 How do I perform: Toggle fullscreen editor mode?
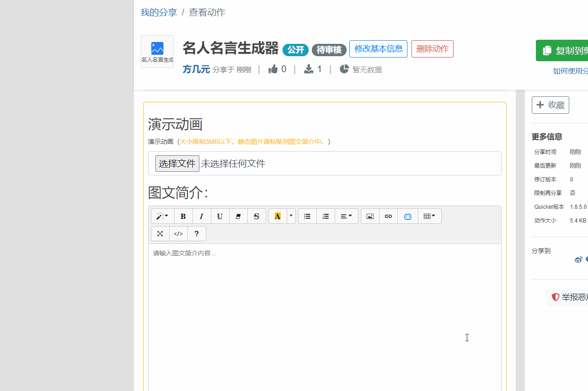tap(160, 233)
